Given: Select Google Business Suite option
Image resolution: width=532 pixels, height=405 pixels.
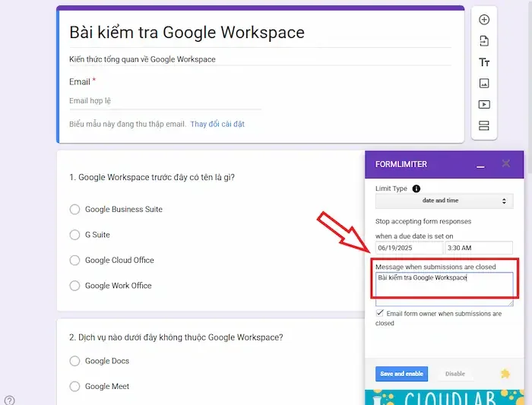Looking at the screenshot, I should (74, 209).
